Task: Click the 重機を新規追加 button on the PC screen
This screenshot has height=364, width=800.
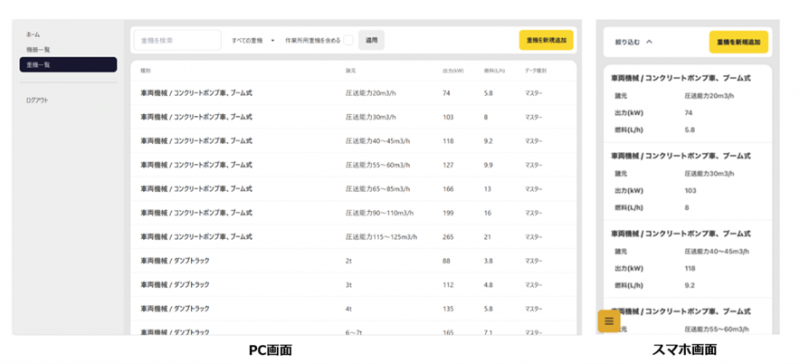Action: 546,40
